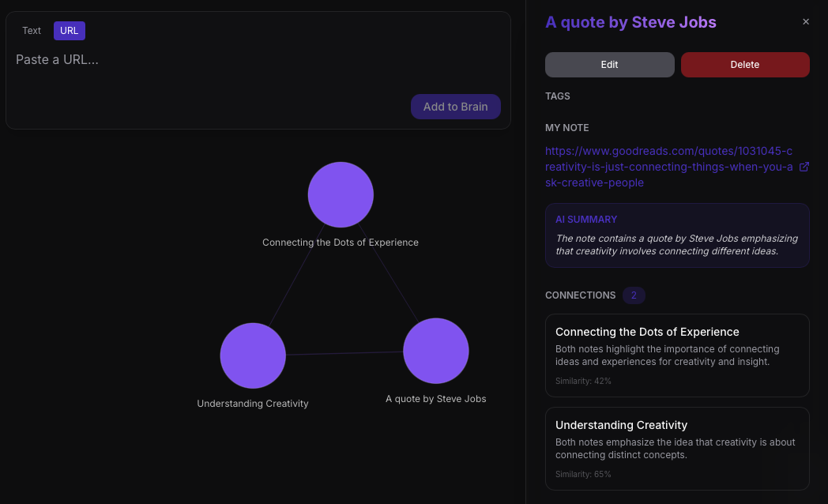Screen dimensions: 828x504
Task: Delete the Steve Jobs quote note
Action: (x=745, y=65)
